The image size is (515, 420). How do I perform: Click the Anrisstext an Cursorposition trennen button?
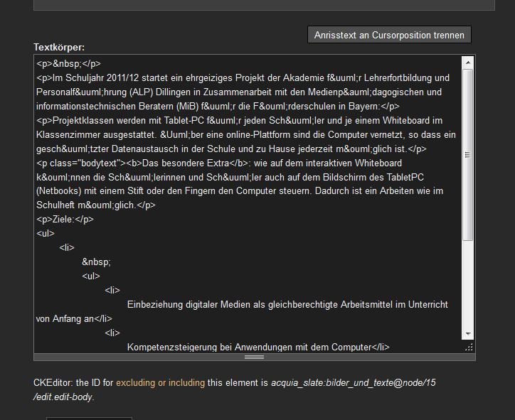389,35
